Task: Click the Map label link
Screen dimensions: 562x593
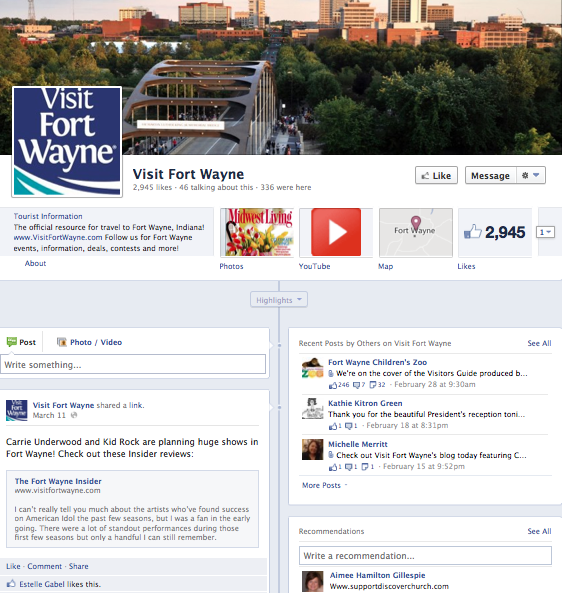Action: click(385, 266)
